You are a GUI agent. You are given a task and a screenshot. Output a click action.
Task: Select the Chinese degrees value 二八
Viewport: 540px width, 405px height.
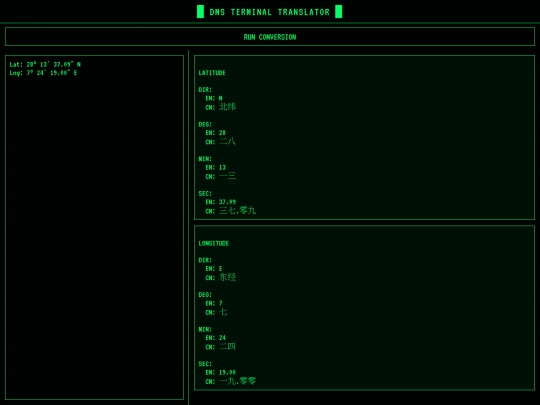(227, 142)
